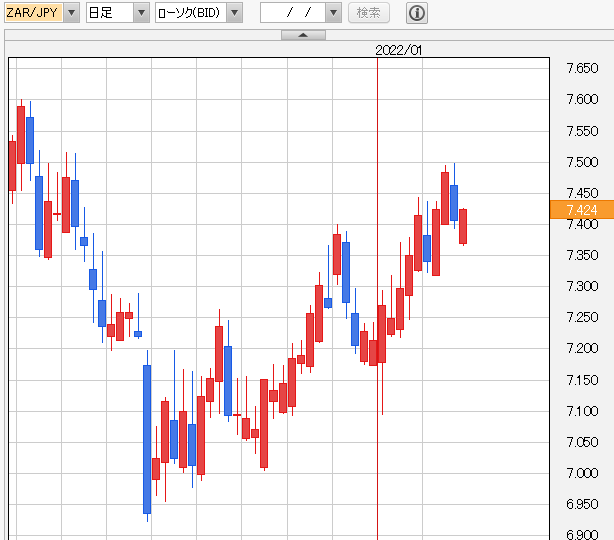Viewport: 614px width, 540px height.
Task: Click the date input field
Action: click(x=293, y=13)
